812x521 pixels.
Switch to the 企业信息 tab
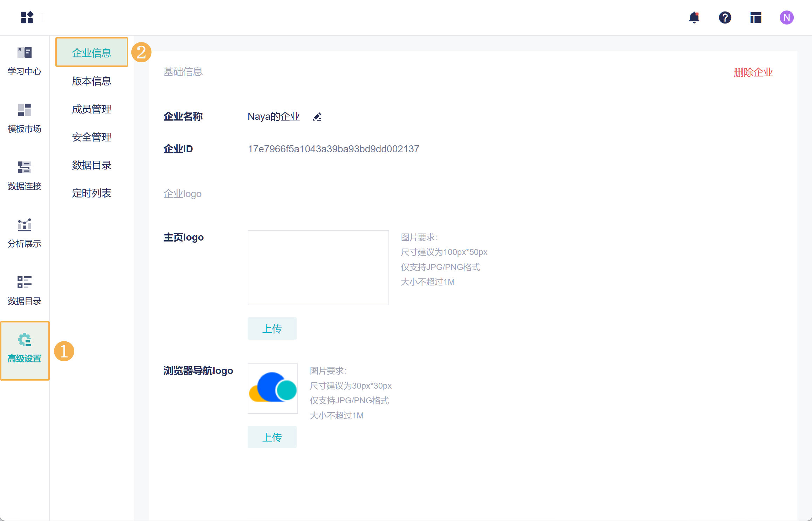tap(91, 53)
